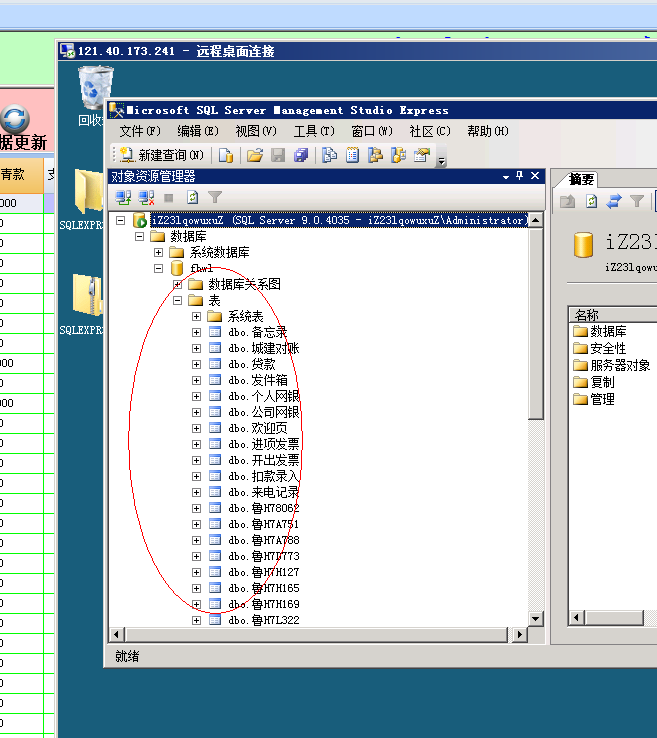657x738 pixels.
Task: Select the dbo.个人网银 table row
Action: click(x=264, y=396)
